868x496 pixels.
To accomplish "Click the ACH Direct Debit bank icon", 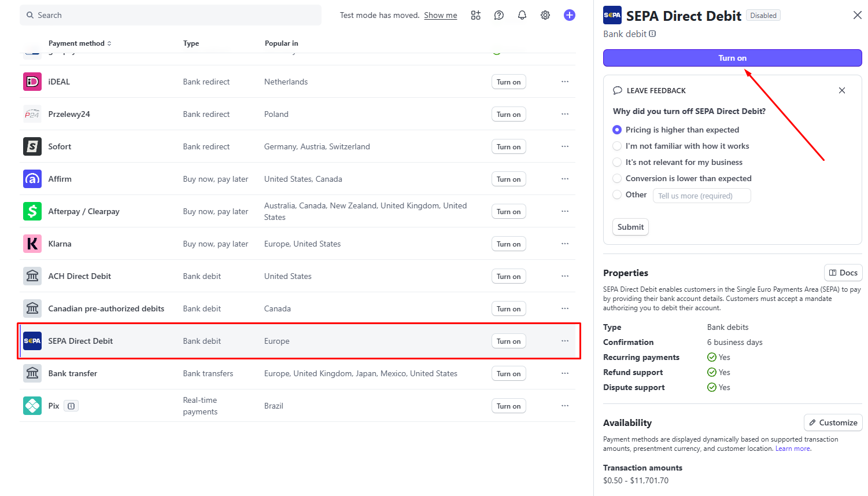I will coord(32,276).
